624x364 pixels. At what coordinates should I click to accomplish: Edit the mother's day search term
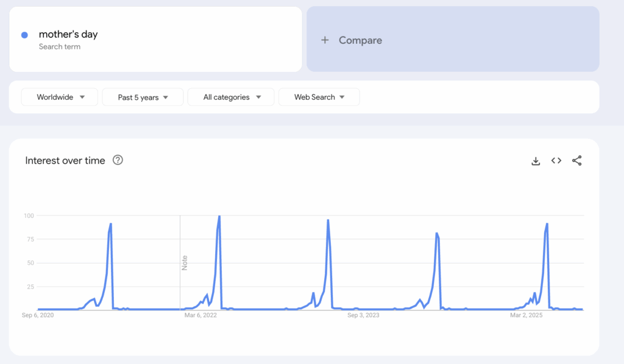tap(68, 35)
